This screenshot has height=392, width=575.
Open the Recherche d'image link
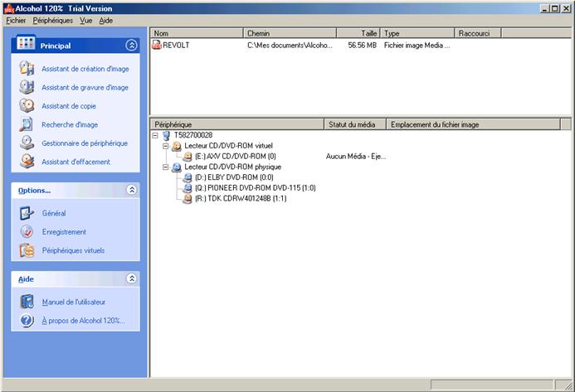70,124
